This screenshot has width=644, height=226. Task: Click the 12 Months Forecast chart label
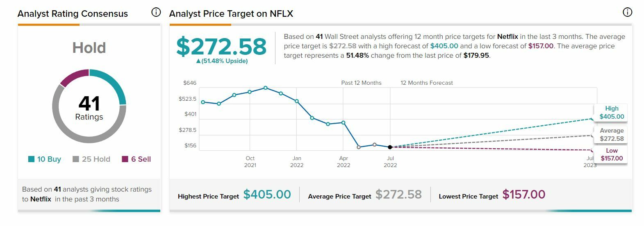point(426,83)
